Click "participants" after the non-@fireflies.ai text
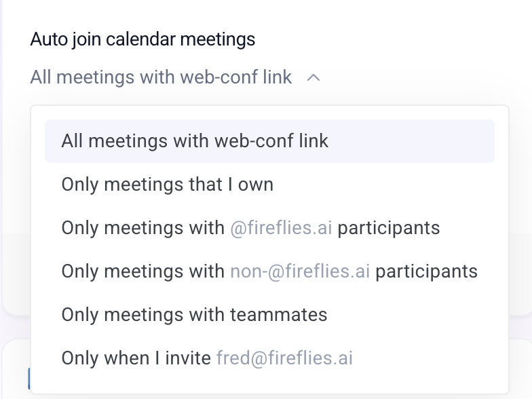532x399 pixels. point(426,271)
